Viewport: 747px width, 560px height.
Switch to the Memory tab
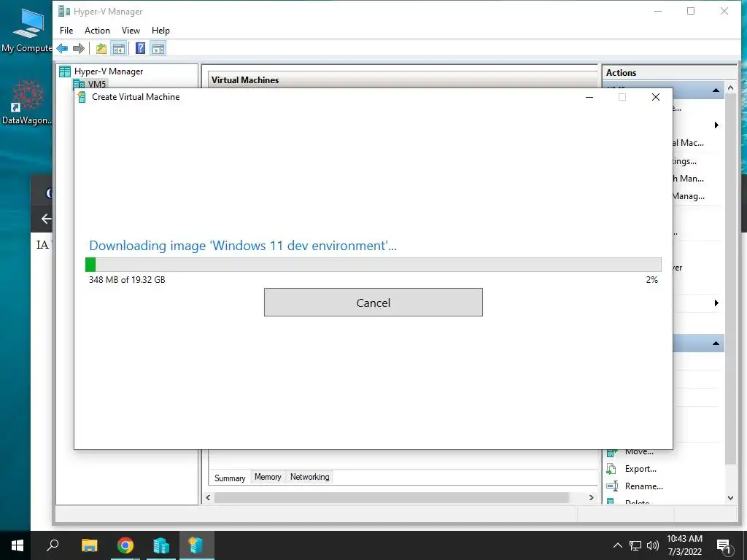[268, 477]
